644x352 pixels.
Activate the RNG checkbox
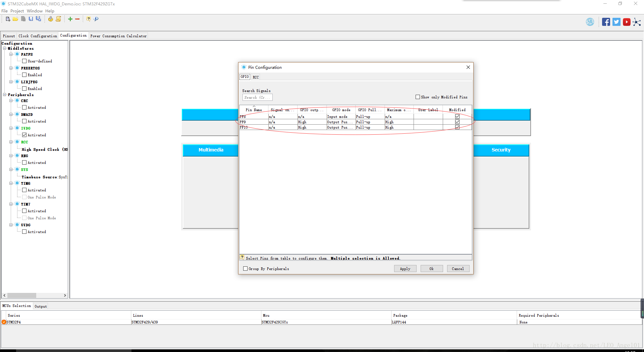[x=24, y=162]
